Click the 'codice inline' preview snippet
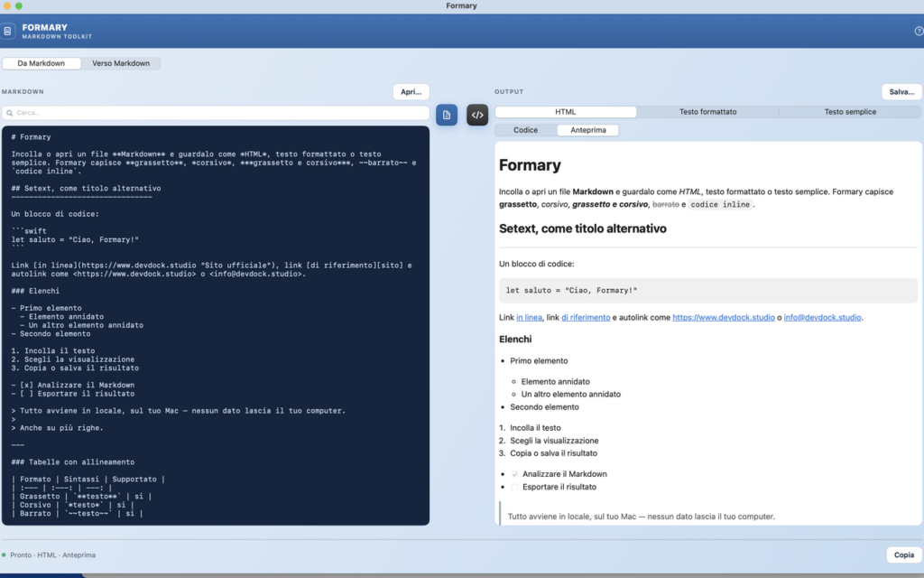The image size is (924, 578). (x=720, y=204)
